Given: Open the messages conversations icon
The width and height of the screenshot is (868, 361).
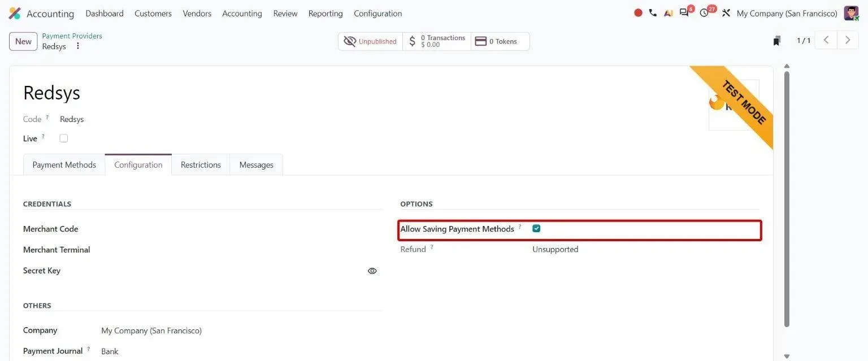Looking at the screenshot, I should click(x=684, y=13).
